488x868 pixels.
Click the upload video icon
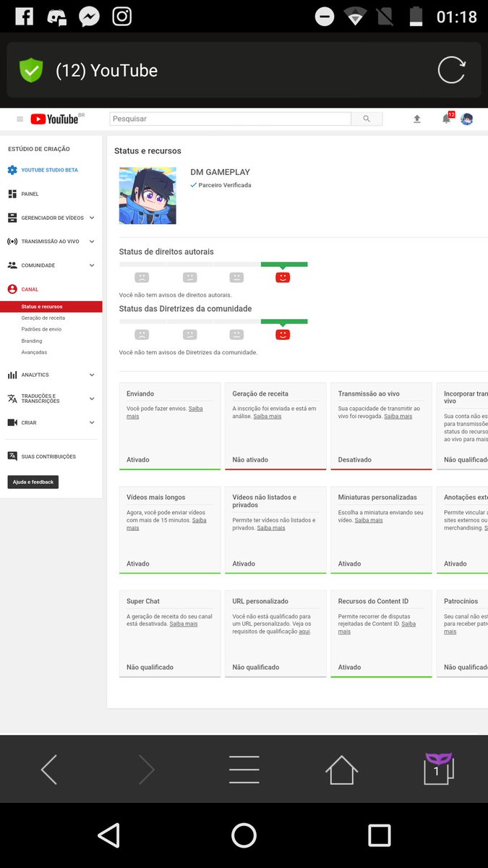coord(417,119)
